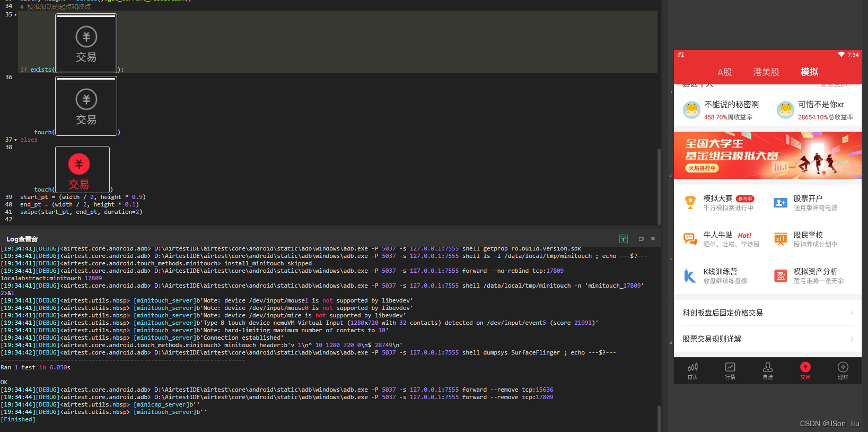Close the Log viewer panel
Viewport: 868px width, 432px height.
[x=653, y=239]
